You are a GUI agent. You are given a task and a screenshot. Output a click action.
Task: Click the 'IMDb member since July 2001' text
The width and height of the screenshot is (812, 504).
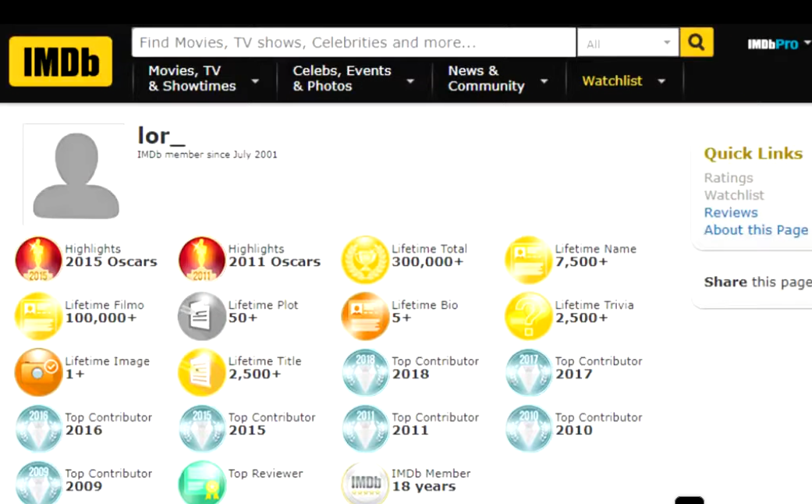click(207, 154)
